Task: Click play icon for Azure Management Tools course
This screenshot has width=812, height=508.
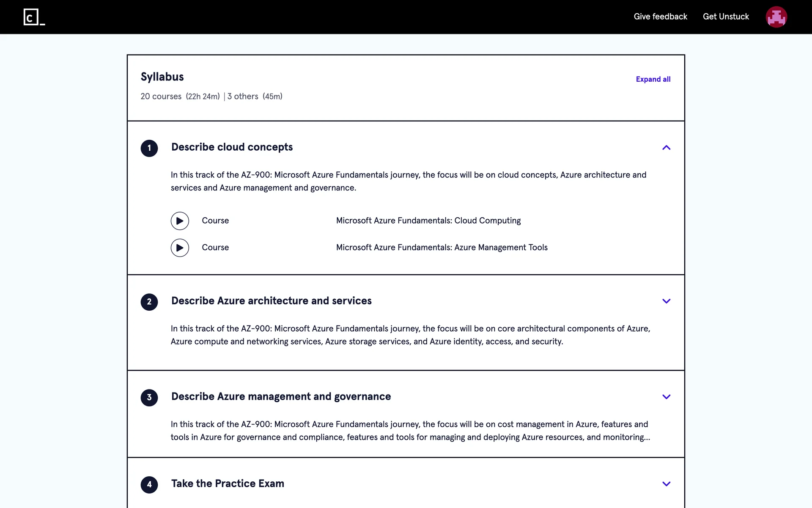Action: pos(180,248)
